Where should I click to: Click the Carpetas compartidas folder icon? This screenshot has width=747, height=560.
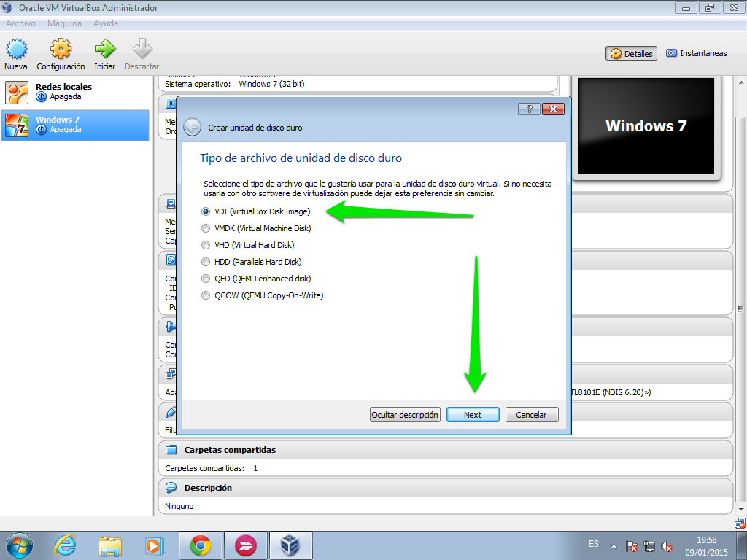(171, 449)
